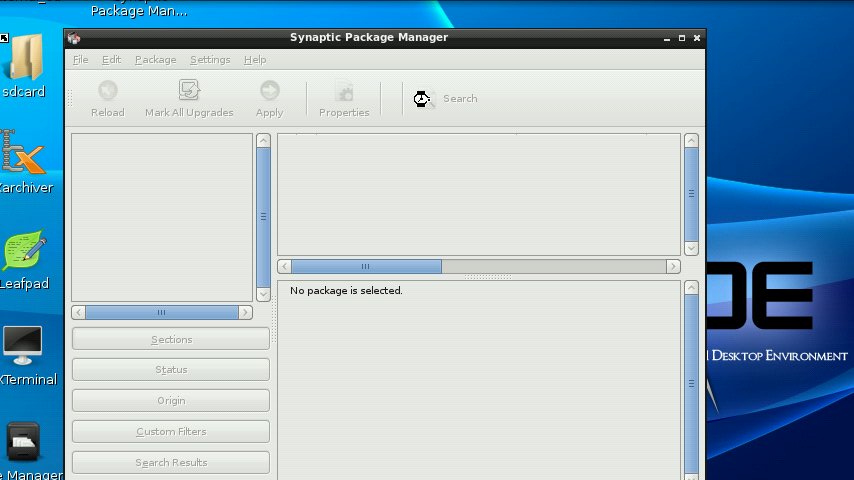Click the Mark All Upgrades icon

[x=189, y=90]
